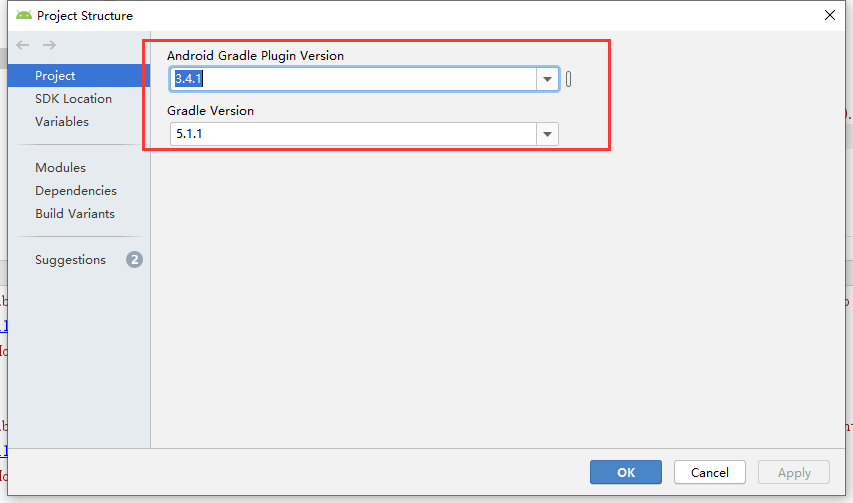Click into Android Gradle Plugin Version field
Screen dimensions: 853x503
(354, 79)
